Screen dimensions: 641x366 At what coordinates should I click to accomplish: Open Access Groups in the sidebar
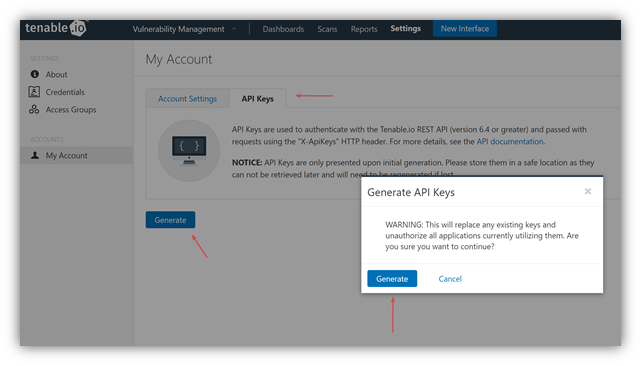click(x=71, y=110)
